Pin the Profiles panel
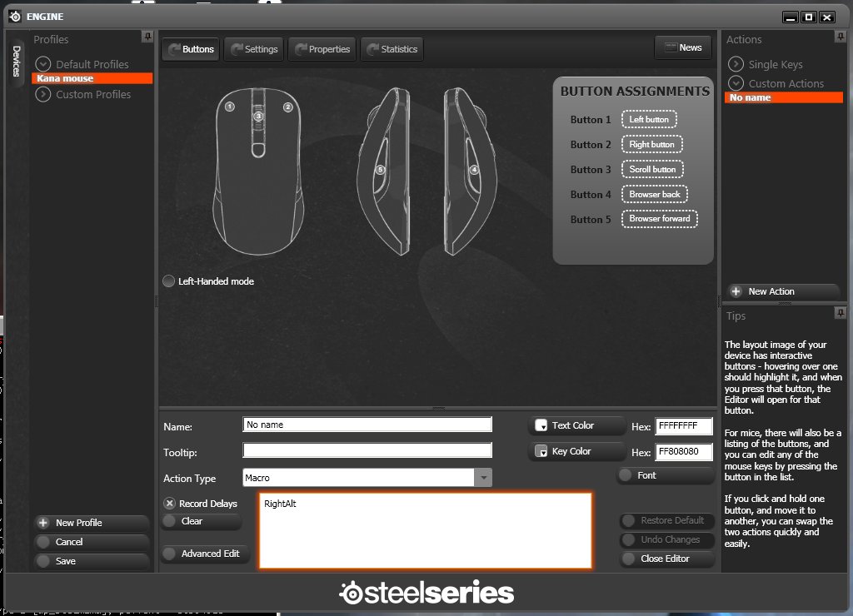 (147, 37)
